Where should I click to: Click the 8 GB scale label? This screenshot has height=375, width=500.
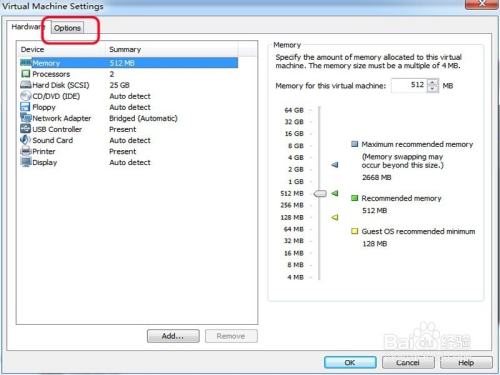pyautogui.click(x=296, y=146)
